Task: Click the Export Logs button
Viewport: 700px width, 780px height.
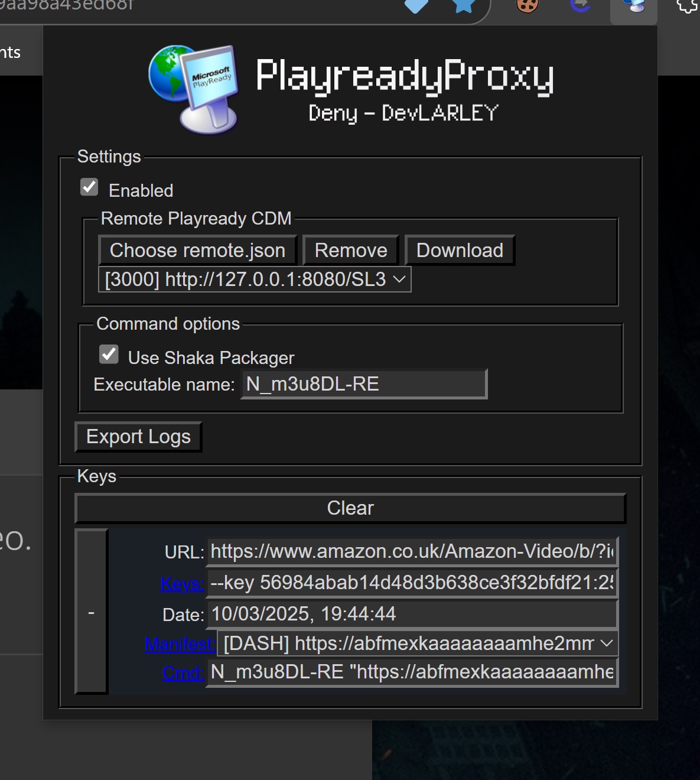Action: point(138,437)
